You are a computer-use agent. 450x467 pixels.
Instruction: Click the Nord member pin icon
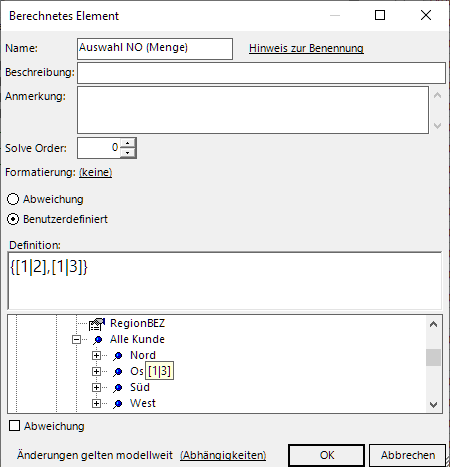117,356
